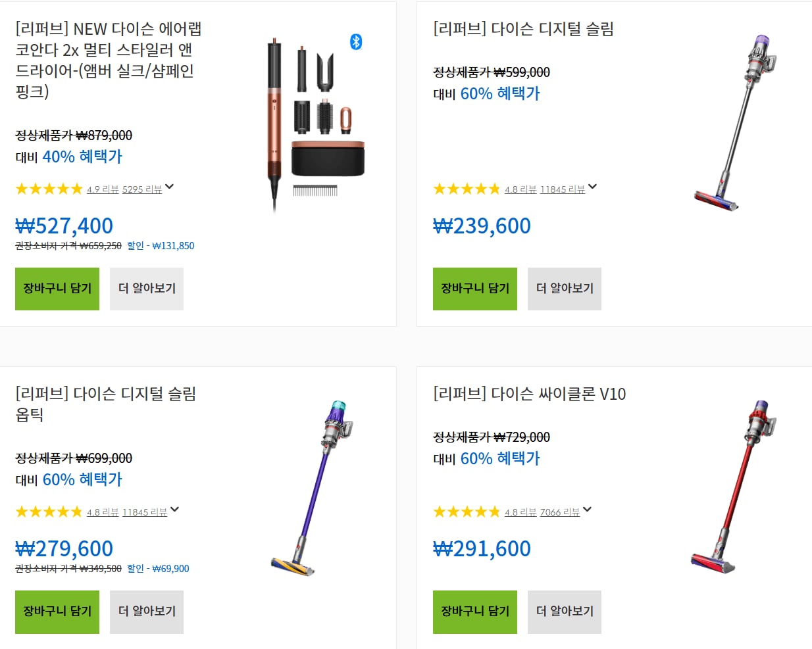Click the star rating of the Airwrap Coanda 2x
This screenshot has width=812, height=649.
coord(49,189)
